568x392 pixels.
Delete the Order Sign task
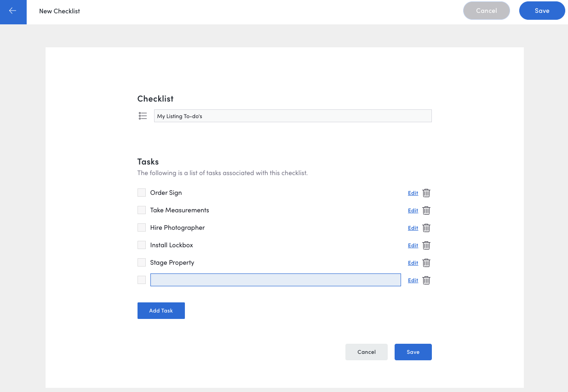click(426, 193)
